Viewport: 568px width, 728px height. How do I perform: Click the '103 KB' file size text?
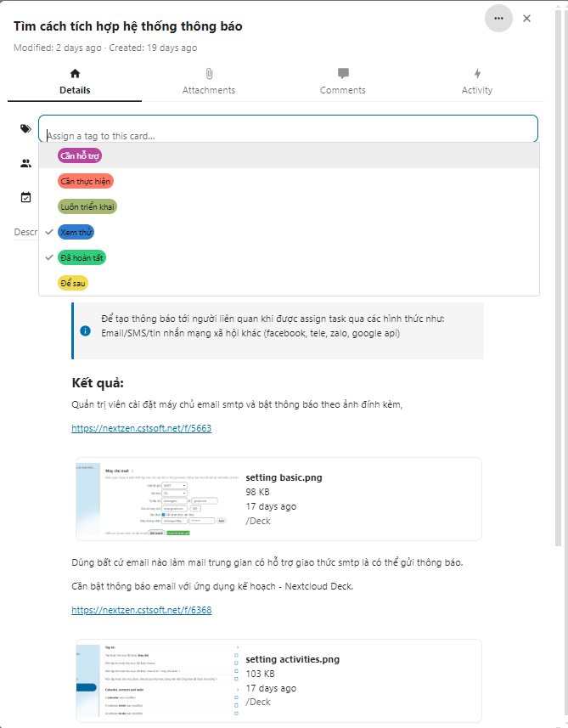260,674
